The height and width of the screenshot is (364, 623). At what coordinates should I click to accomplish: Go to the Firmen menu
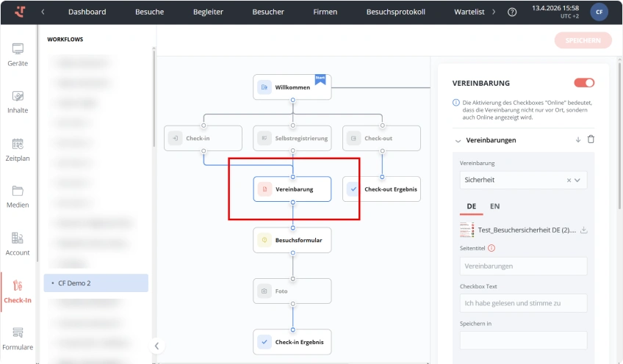(325, 12)
